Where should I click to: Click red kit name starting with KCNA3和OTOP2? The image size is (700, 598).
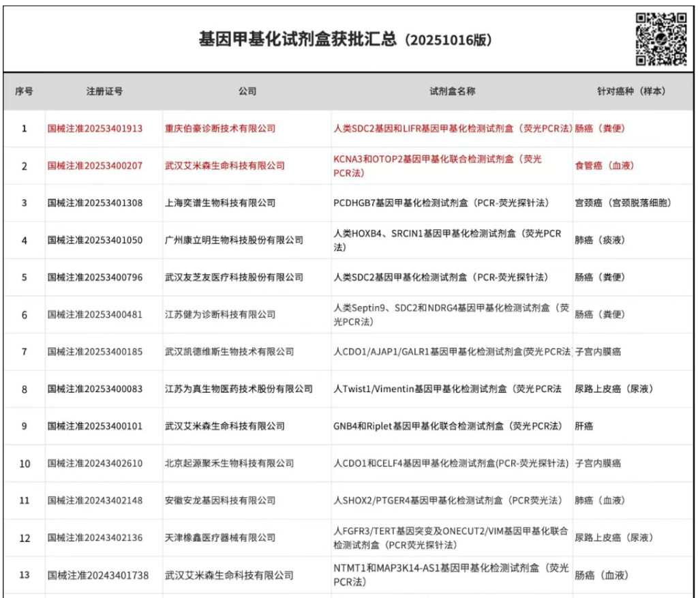(437, 166)
